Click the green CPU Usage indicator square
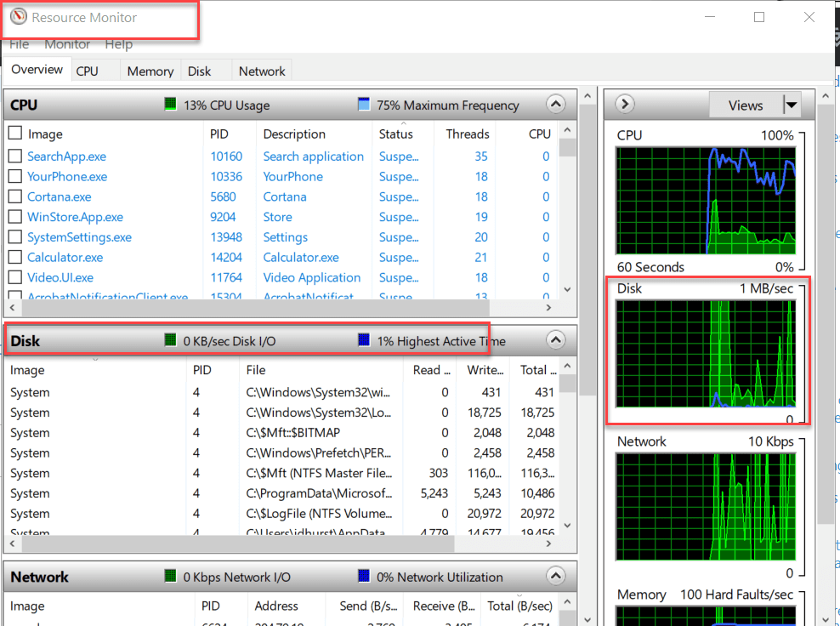Image resolution: width=840 pixels, height=626 pixels. tap(168, 105)
